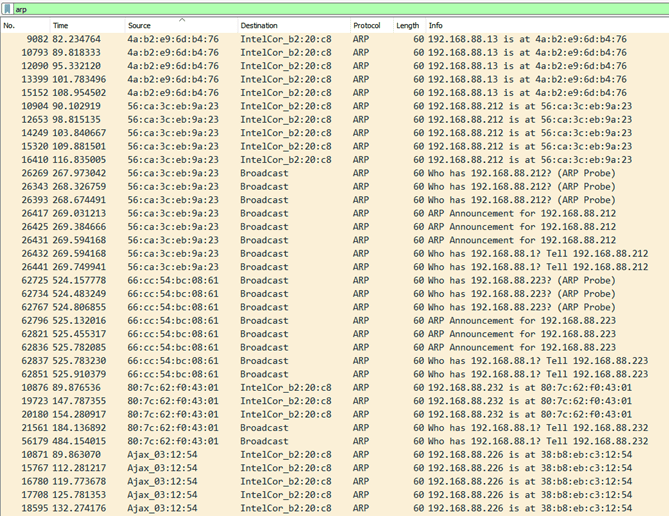Select packet 26417 ARP Announcement row

pos(334,213)
